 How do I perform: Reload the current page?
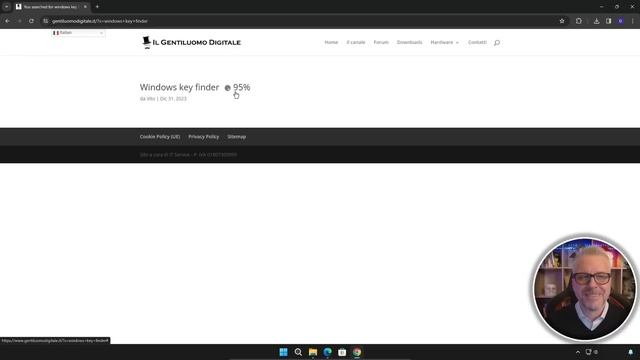click(x=31, y=21)
